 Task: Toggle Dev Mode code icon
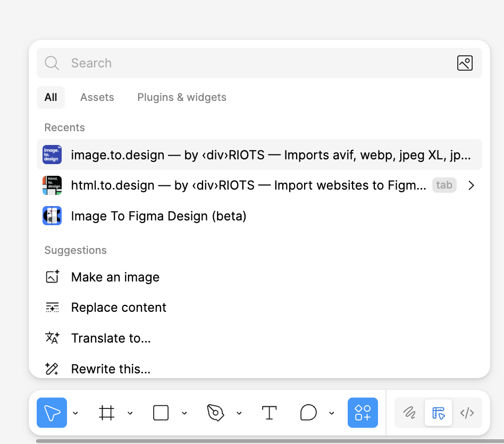point(467,413)
